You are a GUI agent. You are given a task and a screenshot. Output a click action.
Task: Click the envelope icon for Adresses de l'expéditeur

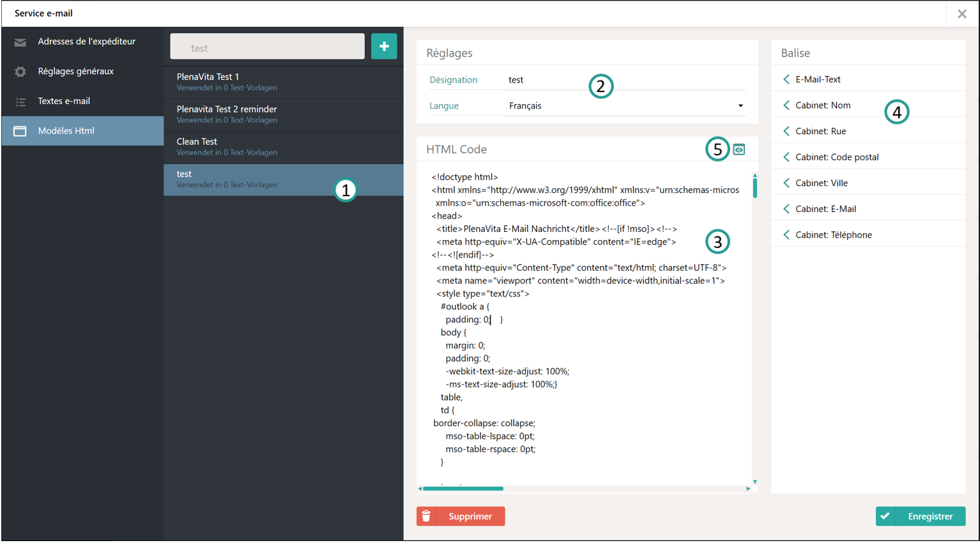pyautogui.click(x=20, y=42)
